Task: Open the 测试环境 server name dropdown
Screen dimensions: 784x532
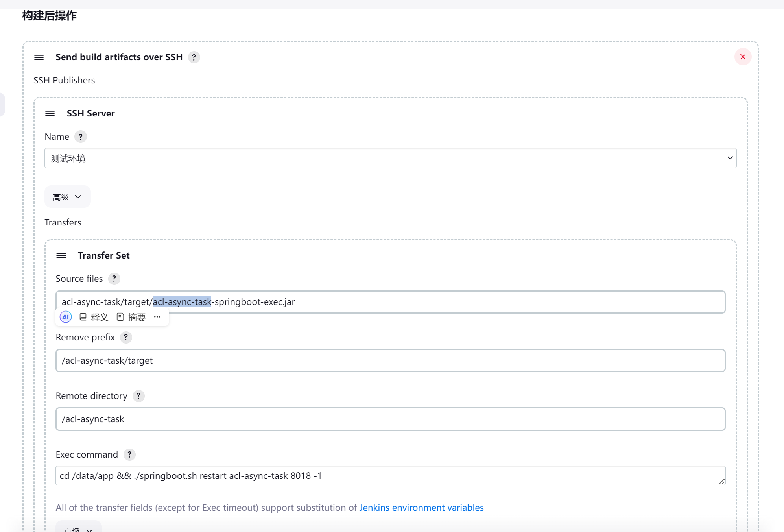Action: pyautogui.click(x=390, y=158)
